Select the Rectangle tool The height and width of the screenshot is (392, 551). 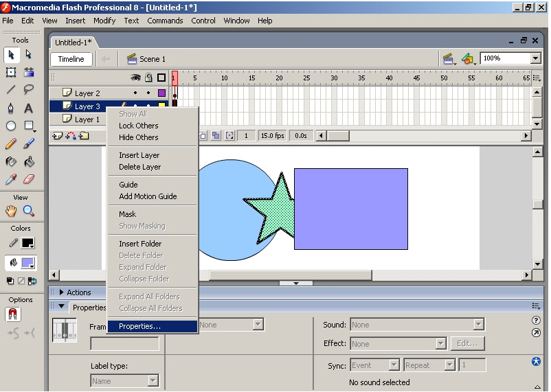(28, 126)
